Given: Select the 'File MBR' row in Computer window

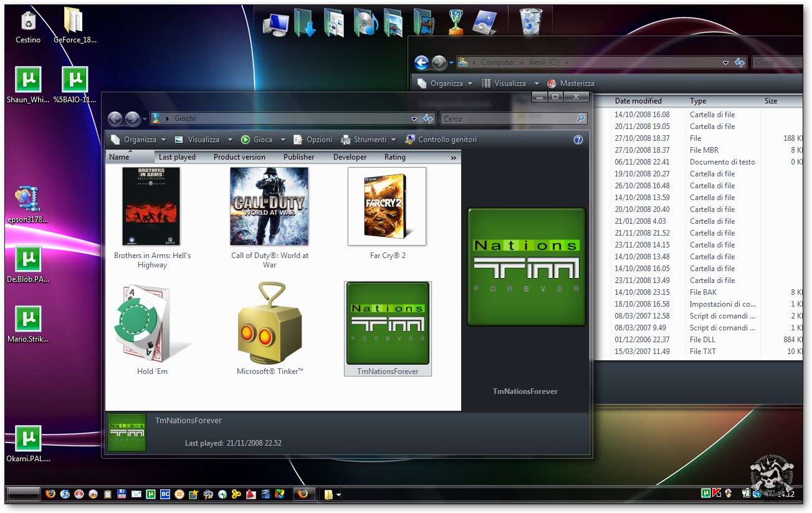Looking at the screenshot, I should coord(707,150).
